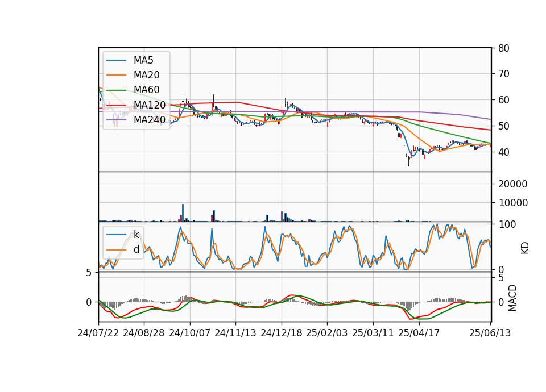Screen dimensions: 546x392
Task: Click the 25/04/17 date axis label
Action: [x=419, y=333]
